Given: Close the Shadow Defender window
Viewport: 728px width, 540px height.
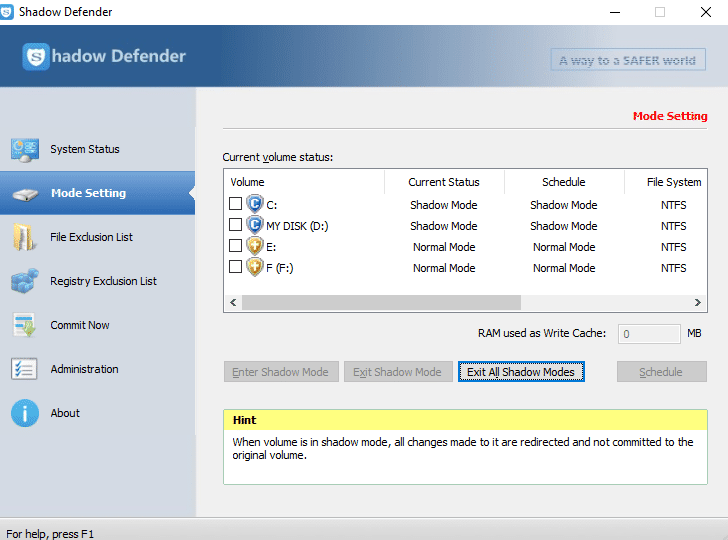Looking at the screenshot, I should point(706,12).
